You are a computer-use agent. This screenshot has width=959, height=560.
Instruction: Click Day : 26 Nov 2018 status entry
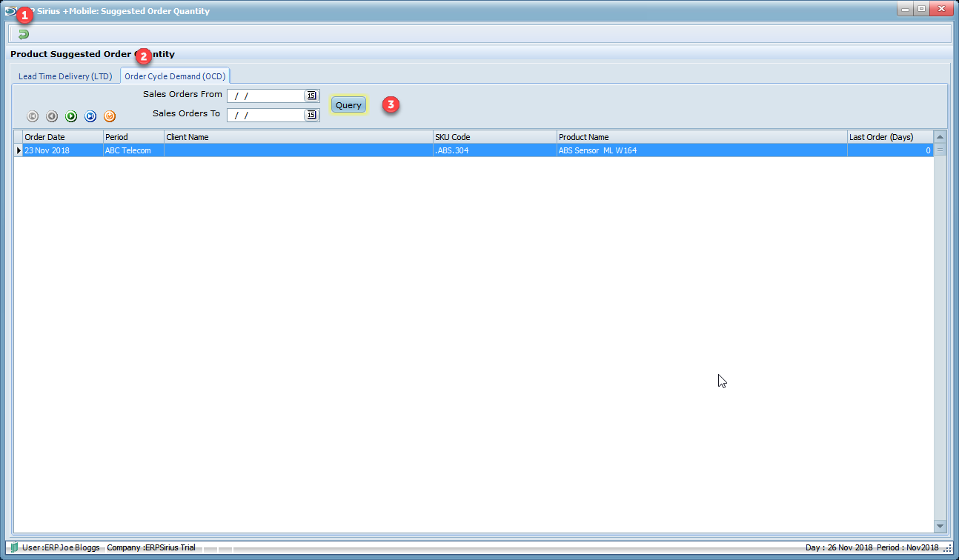click(x=839, y=547)
